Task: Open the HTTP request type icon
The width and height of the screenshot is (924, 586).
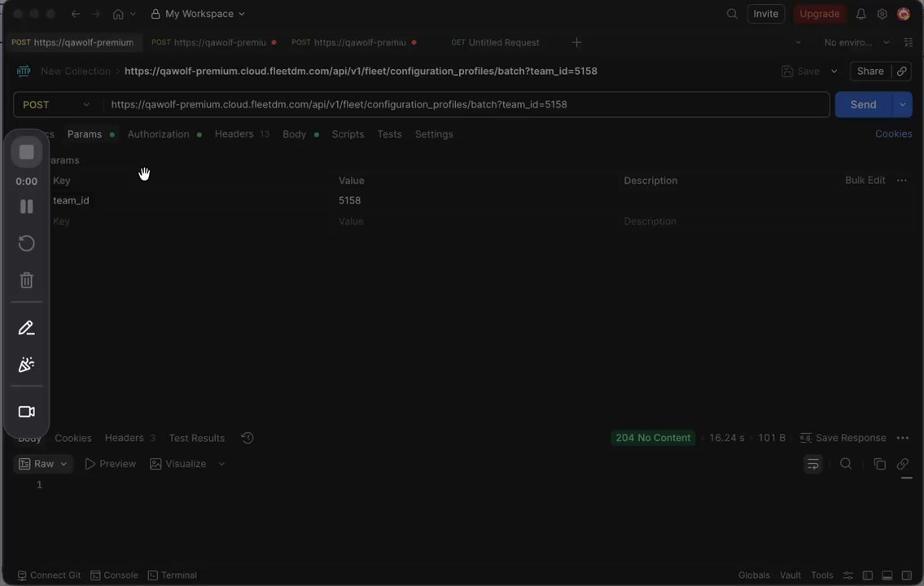Action: [24, 72]
